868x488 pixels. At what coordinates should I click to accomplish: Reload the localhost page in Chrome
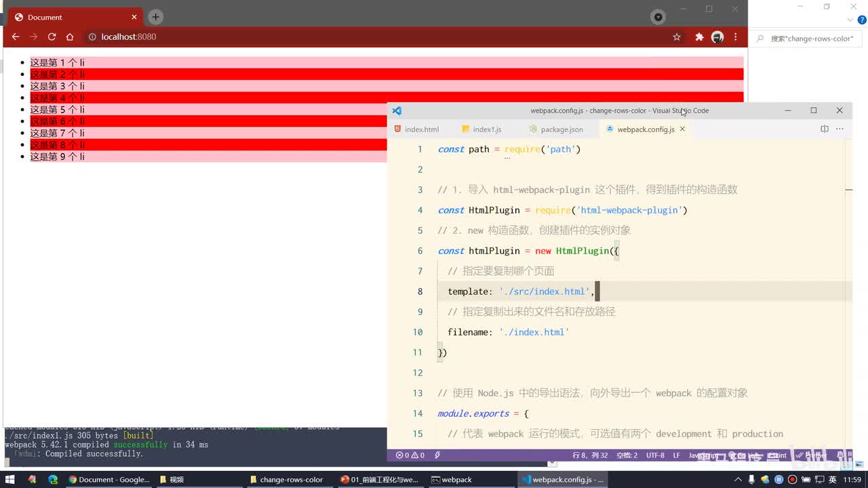click(x=52, y=37)
